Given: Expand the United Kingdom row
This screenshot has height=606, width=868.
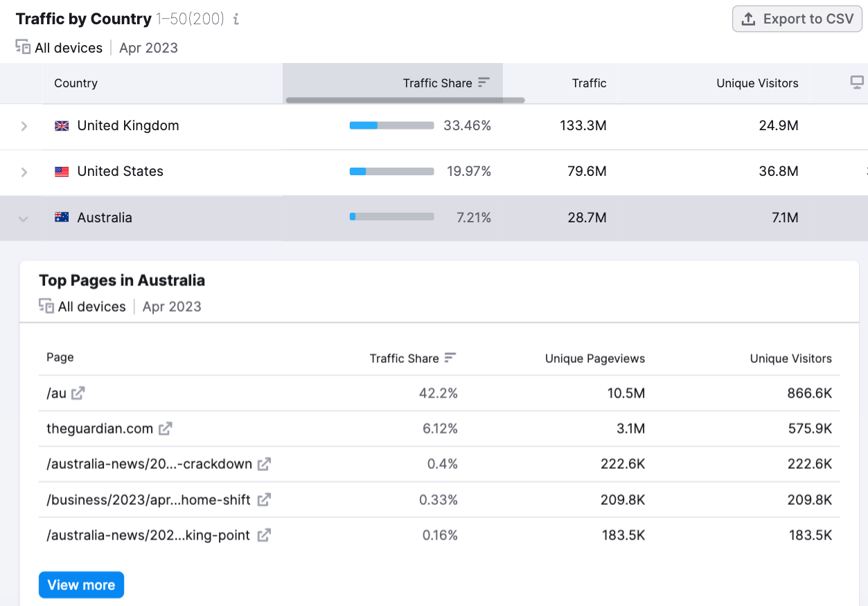Looking at the screenshot, I should (24, 126).
